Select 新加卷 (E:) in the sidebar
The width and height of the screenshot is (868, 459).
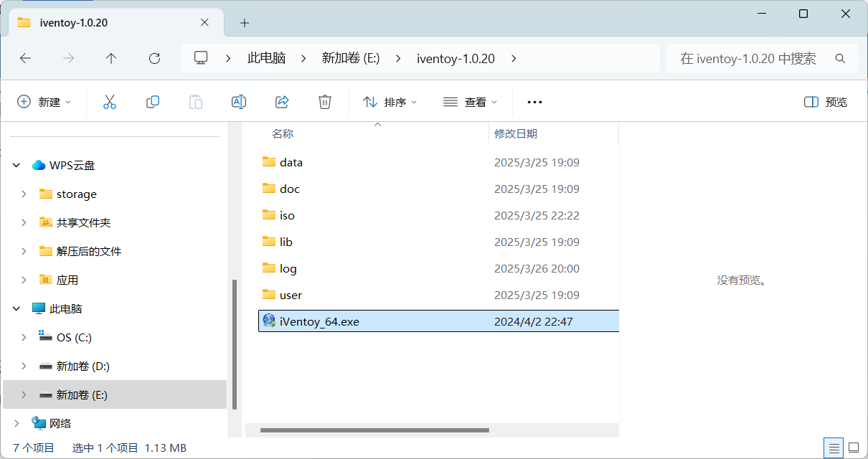pyautogui.click(x=115, y=394)
